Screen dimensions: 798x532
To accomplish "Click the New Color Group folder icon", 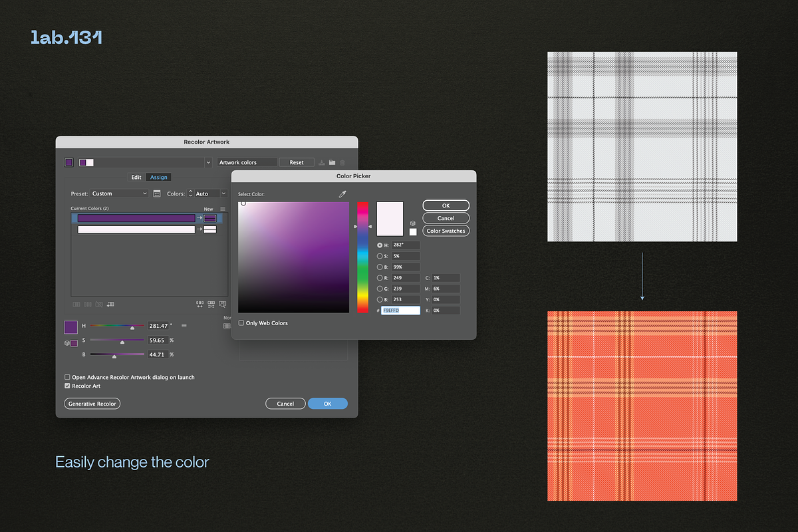I will click(332, 162).
